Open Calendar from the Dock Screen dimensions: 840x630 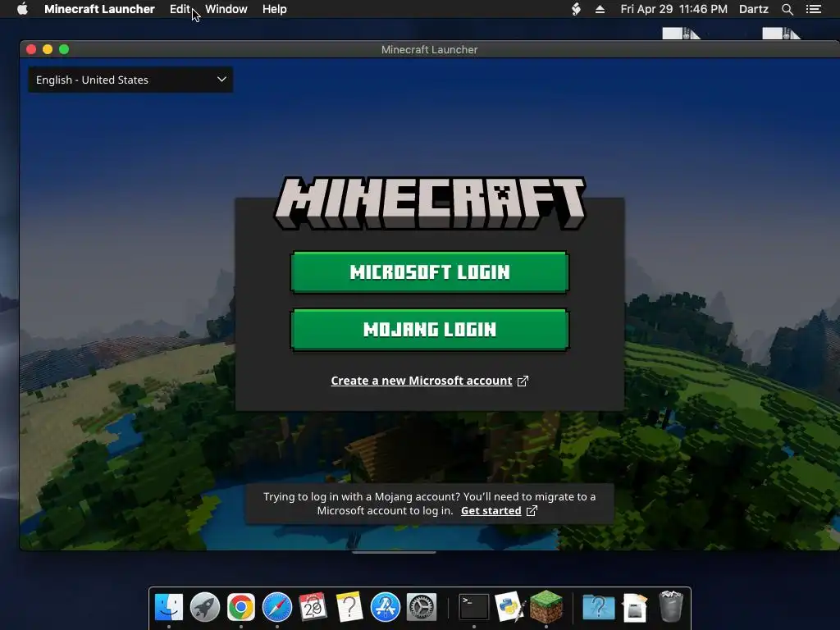[313, 607]
